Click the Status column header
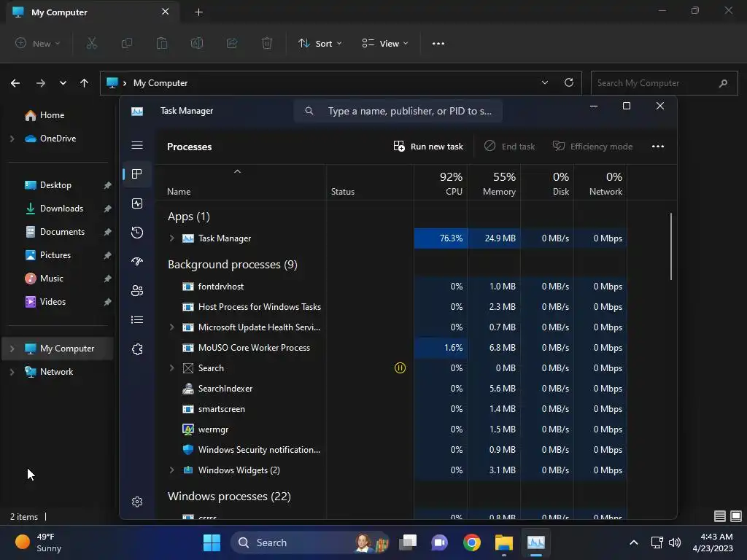The width and height of the screenshot is (747, 560). (370, 183)
